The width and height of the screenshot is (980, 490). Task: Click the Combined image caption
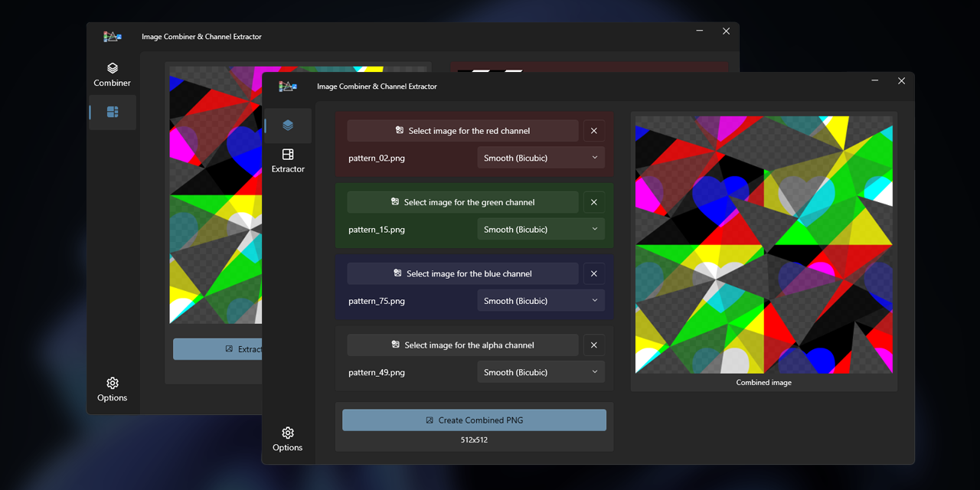pos(764,382)
